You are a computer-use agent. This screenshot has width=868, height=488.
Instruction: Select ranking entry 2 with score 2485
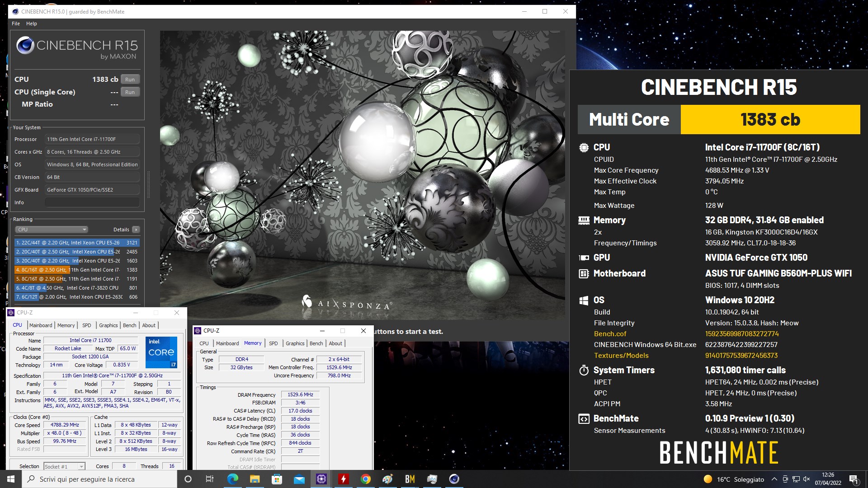[77, 252]
